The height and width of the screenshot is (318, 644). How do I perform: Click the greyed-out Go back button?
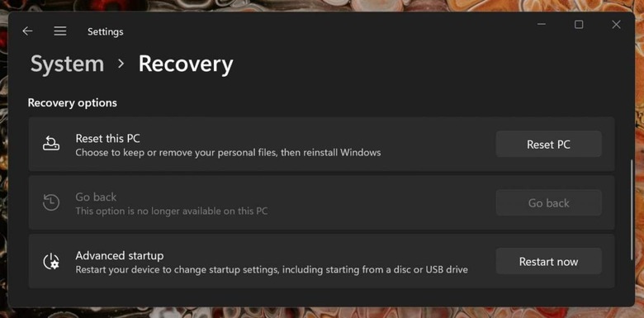click(x=549, y=203)
